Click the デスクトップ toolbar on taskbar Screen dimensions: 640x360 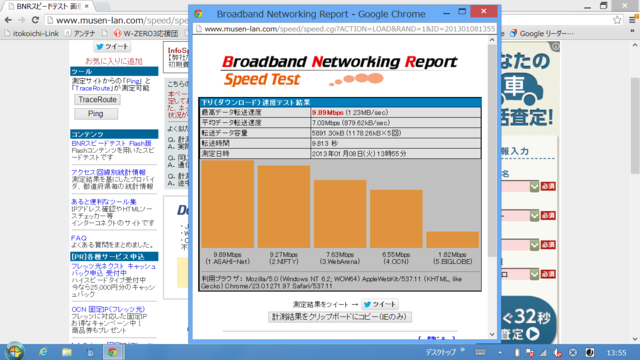(440, 352)
